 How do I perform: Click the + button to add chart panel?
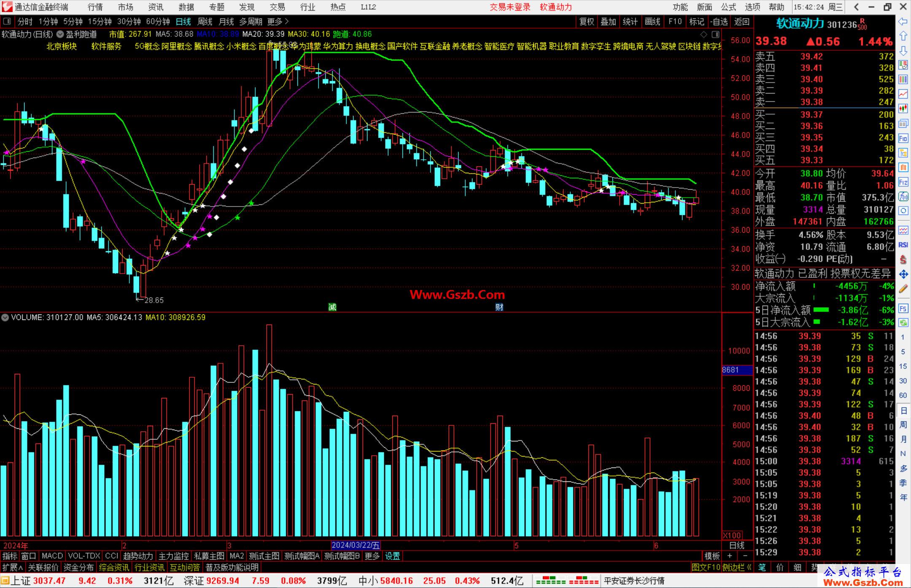tap(730, 556)
